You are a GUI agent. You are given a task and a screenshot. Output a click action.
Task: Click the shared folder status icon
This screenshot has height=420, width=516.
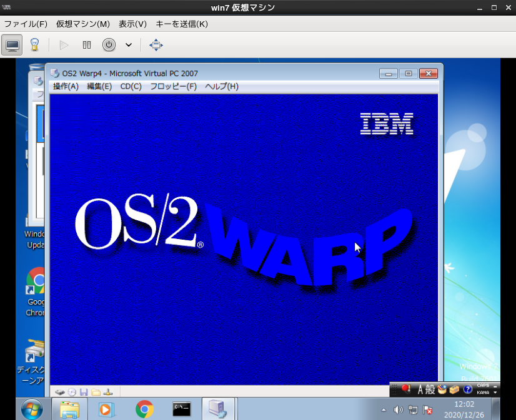coord(96,392)
